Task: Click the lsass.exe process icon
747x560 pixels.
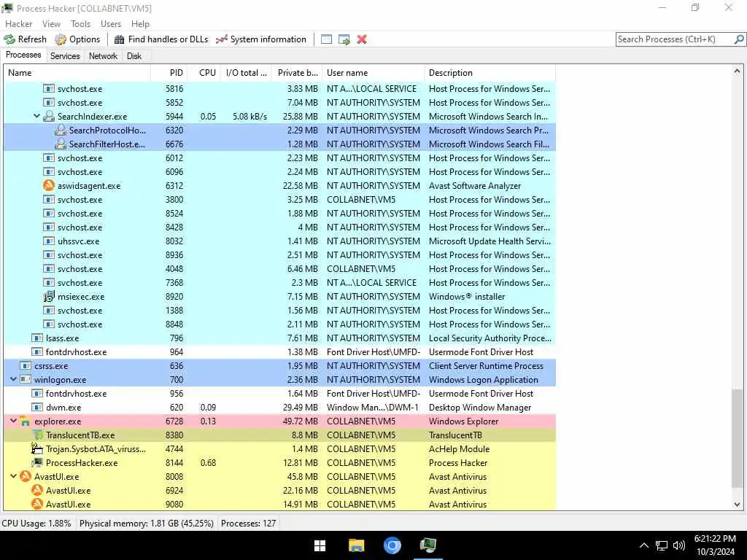Action: pyautogui.click(x=37, y=338)
